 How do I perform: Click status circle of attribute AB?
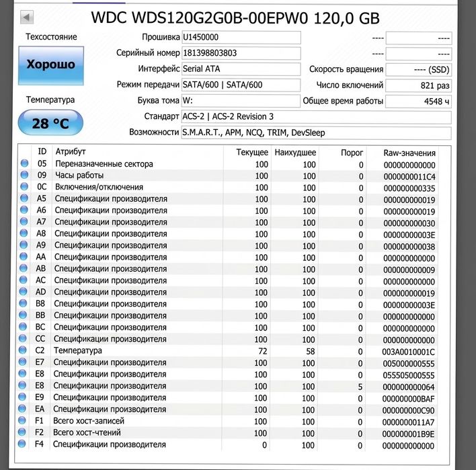click(24, 268)
